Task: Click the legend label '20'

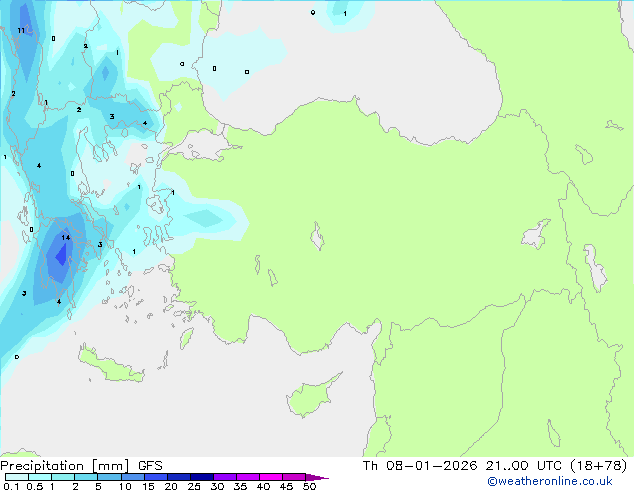Action: coord(171,486)
